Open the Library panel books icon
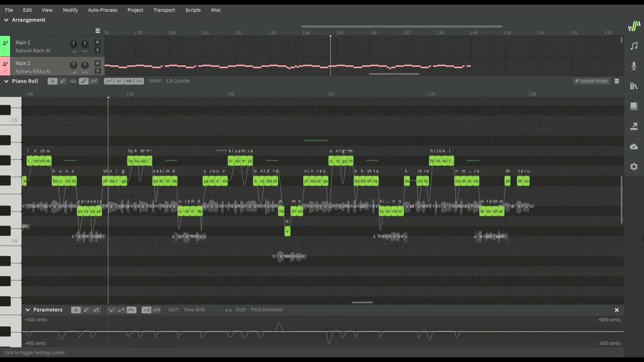Screen dimensions: 644x362 click(x=634, y=86)
